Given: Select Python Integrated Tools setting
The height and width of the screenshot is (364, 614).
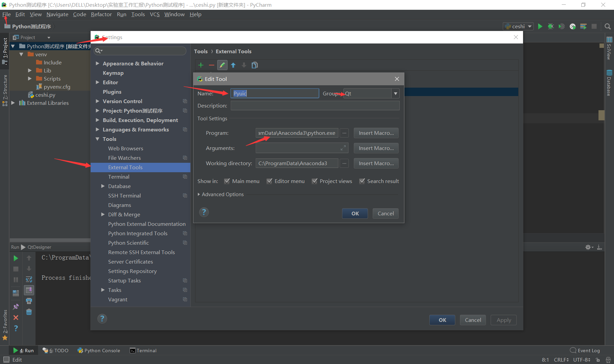Looking at the screenshot, I should click(x=138, y=233).
